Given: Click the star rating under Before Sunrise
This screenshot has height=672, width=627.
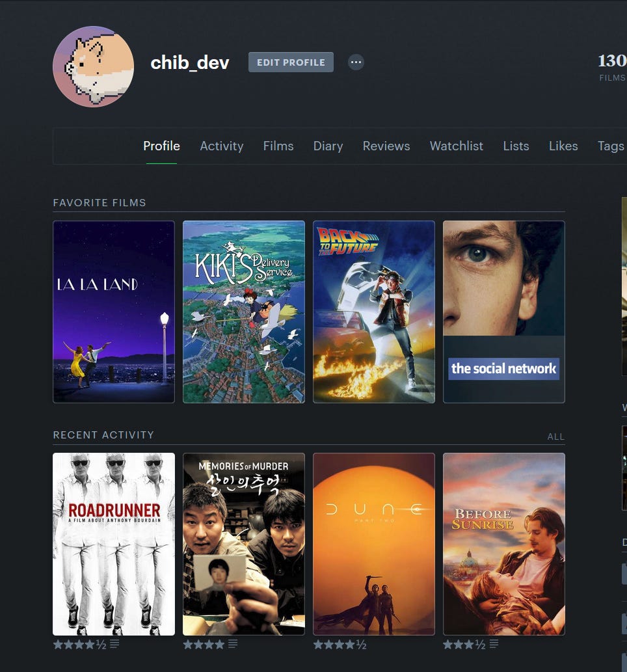Looking at the screenshot, I should [464, 644].
